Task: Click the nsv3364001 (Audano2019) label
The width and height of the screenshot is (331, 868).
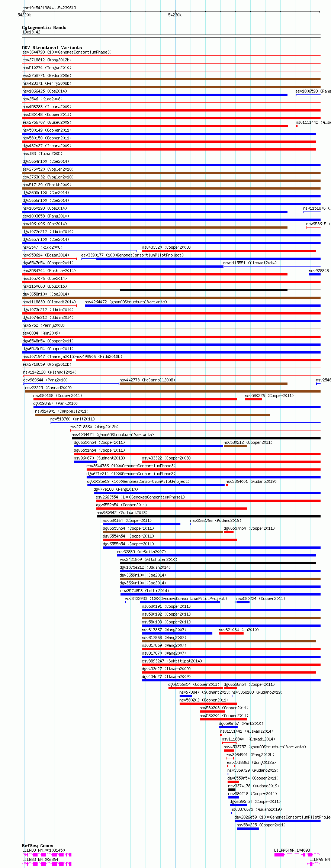Action: point(251,481)
